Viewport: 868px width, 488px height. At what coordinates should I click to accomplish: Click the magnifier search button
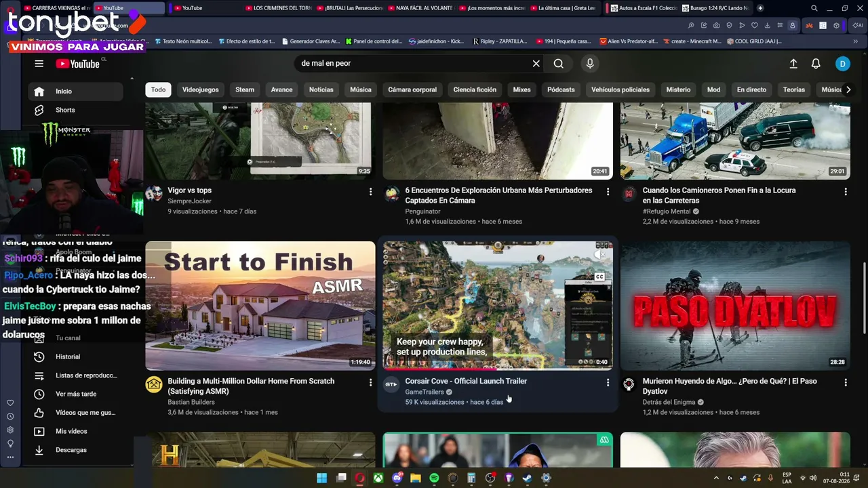click(x=558, y=64)
